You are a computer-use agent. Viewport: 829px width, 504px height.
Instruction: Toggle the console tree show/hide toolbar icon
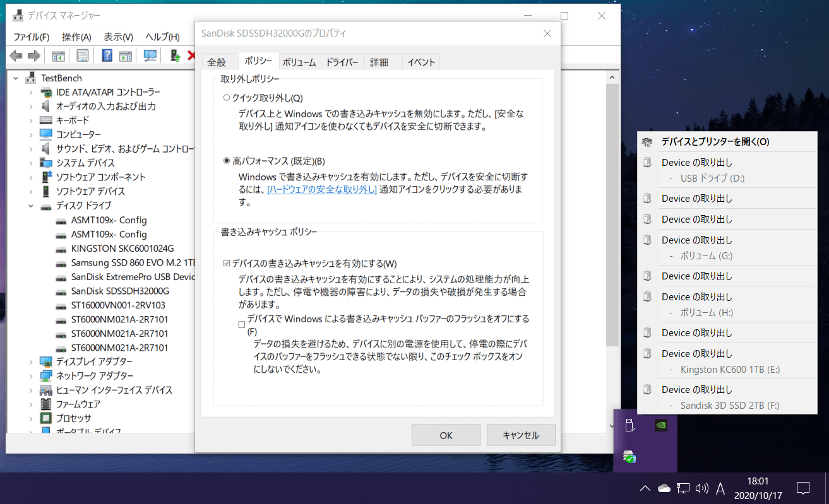click(x=59, y=56)
